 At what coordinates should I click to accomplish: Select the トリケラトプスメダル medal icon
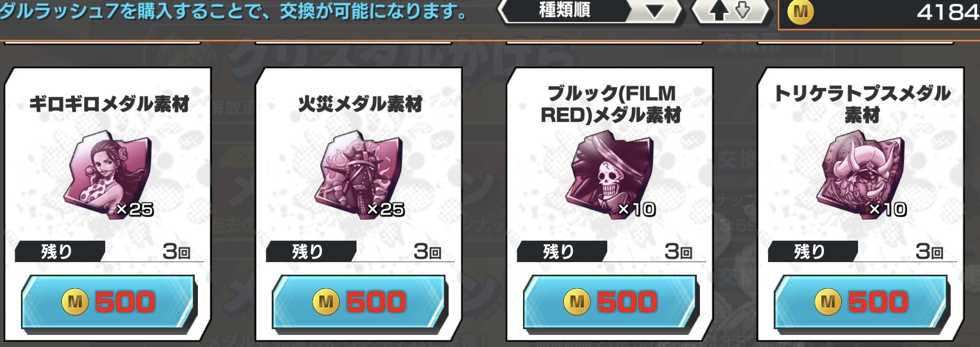861,175
